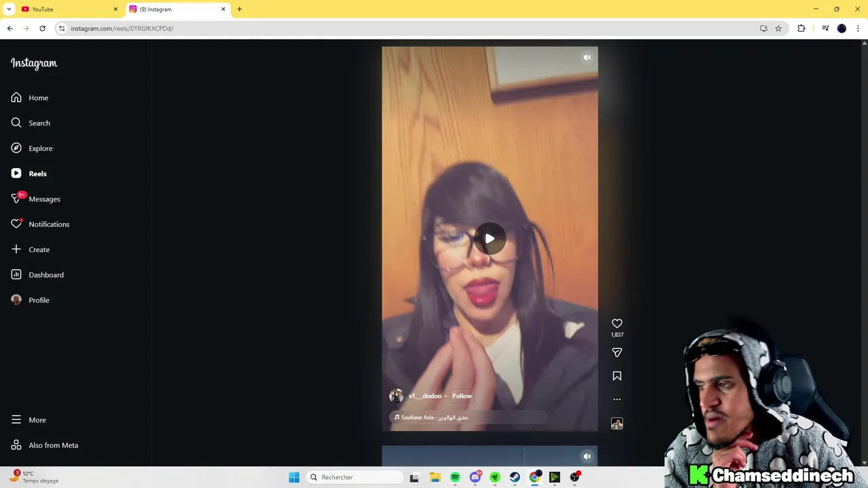Open the v1__dodoo username link
Screen dimensions: 868x488
[x=425, y=396]
